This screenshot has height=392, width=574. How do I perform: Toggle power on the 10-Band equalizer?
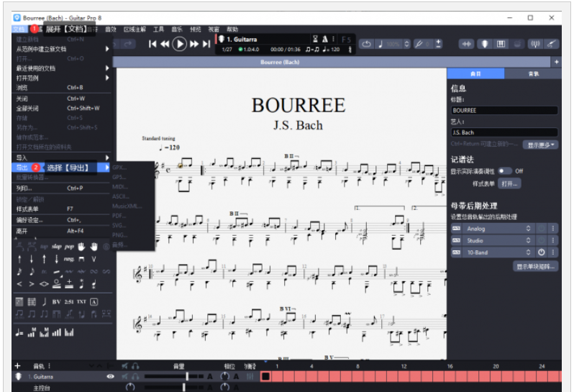tap(542, 252)
